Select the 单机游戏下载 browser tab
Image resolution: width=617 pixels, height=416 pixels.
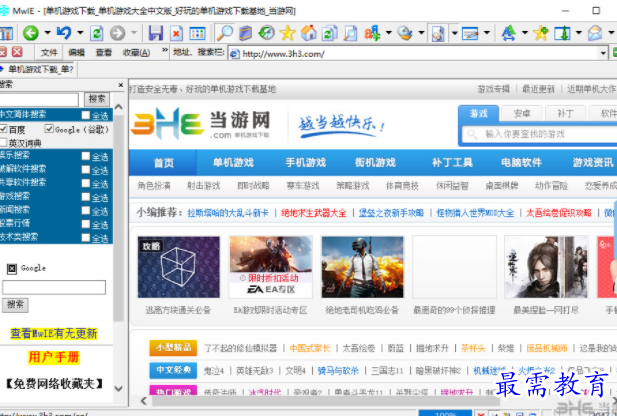[x=38, y=70]
